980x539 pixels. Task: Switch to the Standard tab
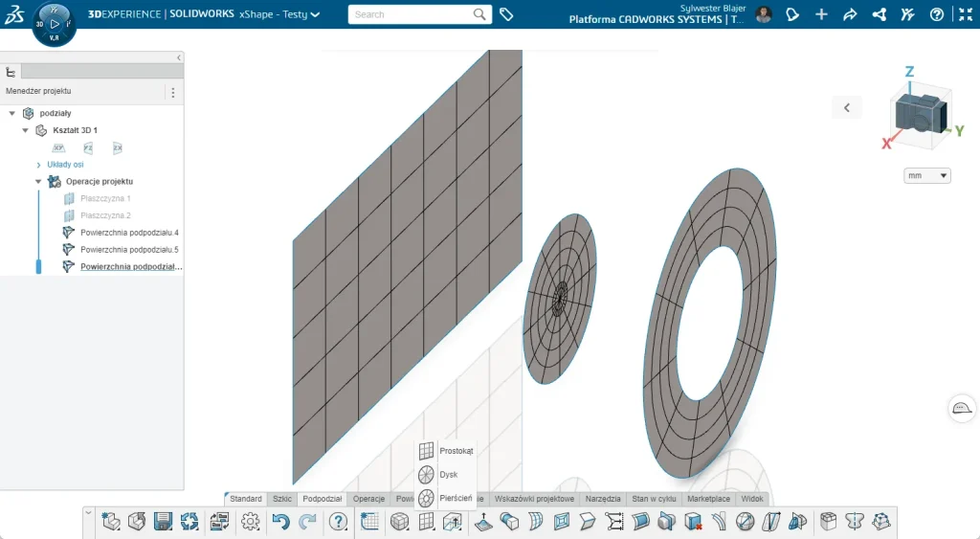[x=246, y=499]
